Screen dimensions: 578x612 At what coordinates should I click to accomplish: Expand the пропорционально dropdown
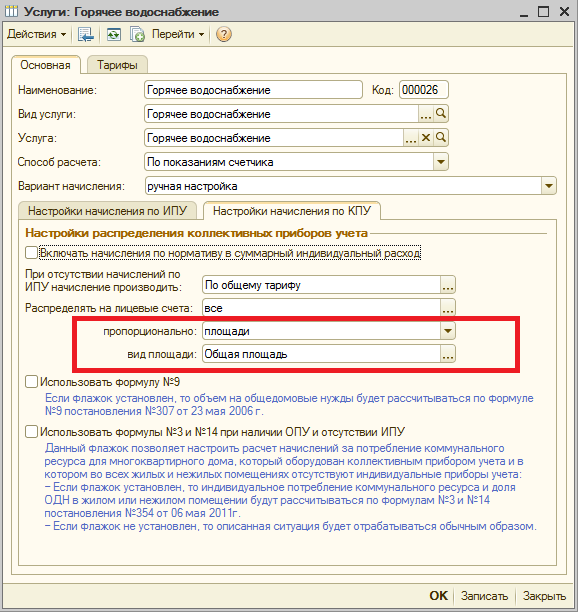(x=448, y=331)
